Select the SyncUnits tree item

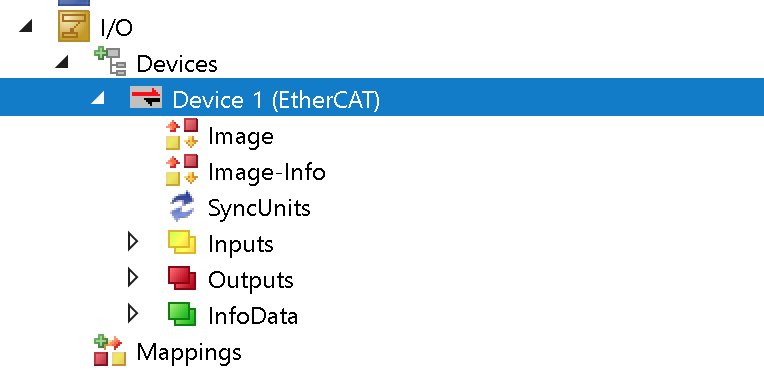point(259,208)
